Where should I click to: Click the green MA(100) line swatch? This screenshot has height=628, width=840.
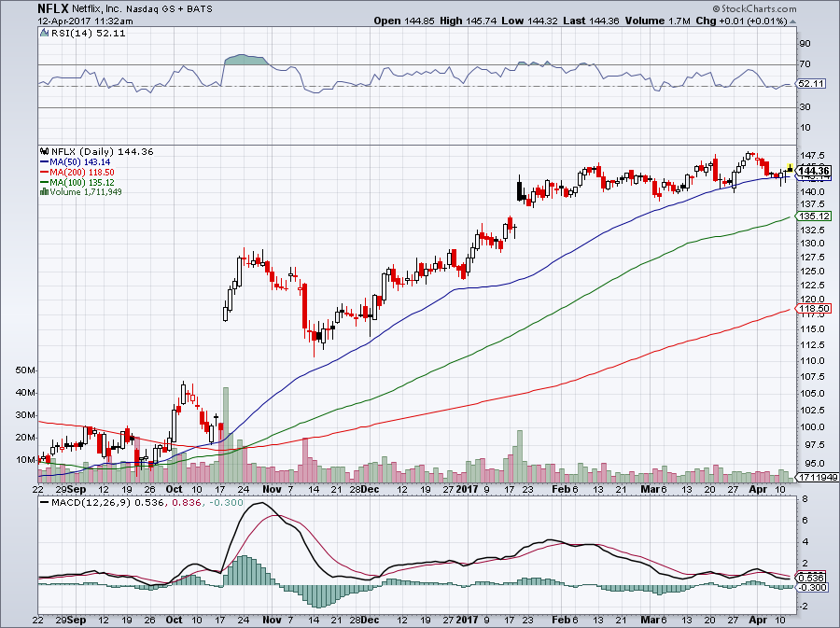click(x=45, y=183)
